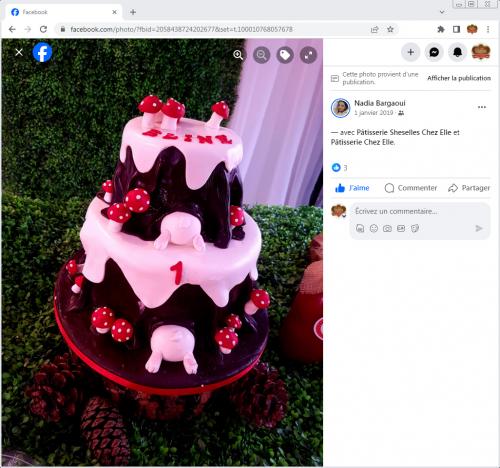Go back in browser history
This screenshot has height=468, width=500.
12,29
